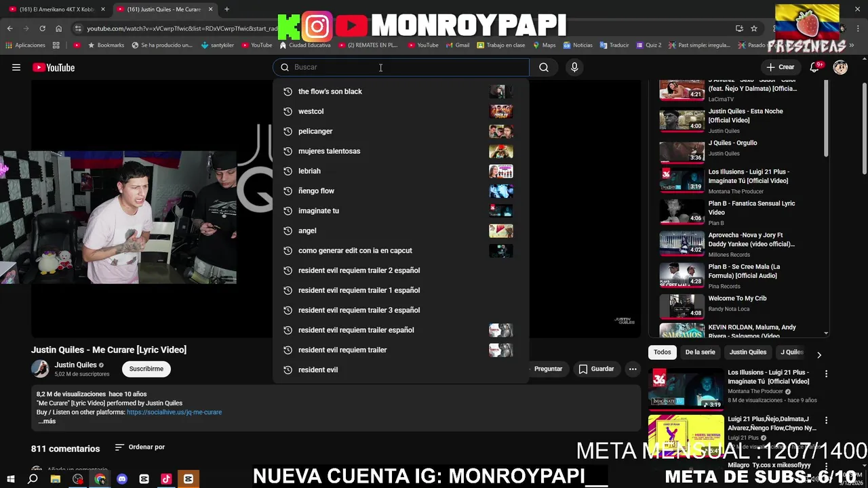
Task: Choose 'ñengo flow' search suggestion
Action: tap(400, 191)
